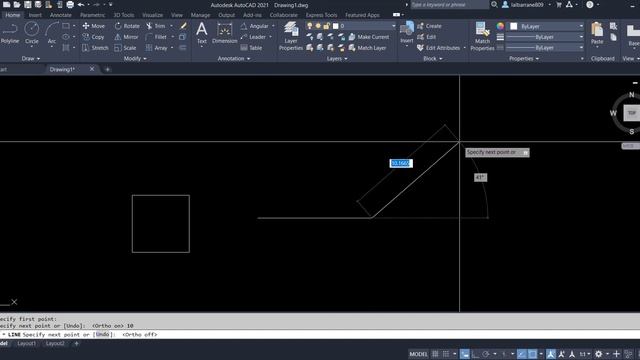This screenshot has width=640, height=360.
Task: Click the command line input
Action: pos(320,334)
